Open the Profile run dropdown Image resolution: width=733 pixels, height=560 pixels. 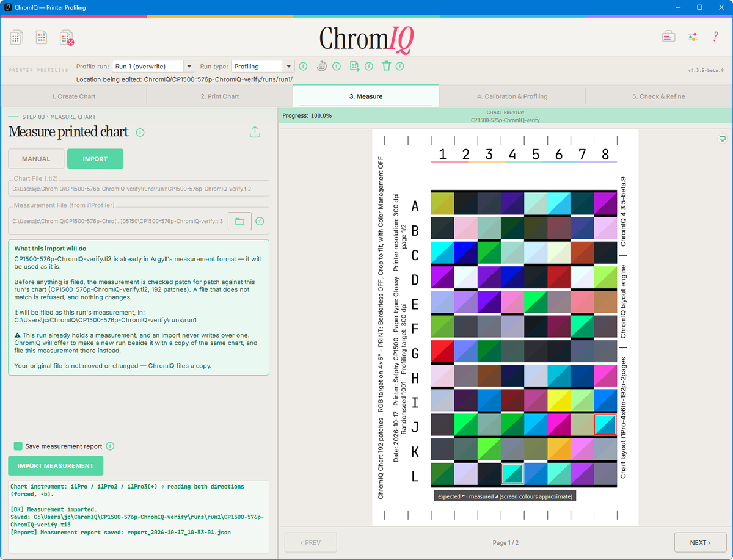click(x=153, y=67)
